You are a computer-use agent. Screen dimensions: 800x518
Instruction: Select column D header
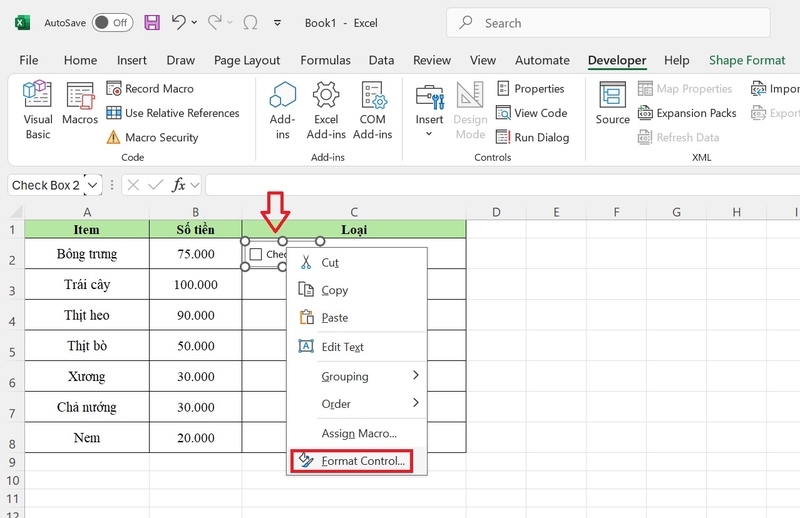(496, 212)
